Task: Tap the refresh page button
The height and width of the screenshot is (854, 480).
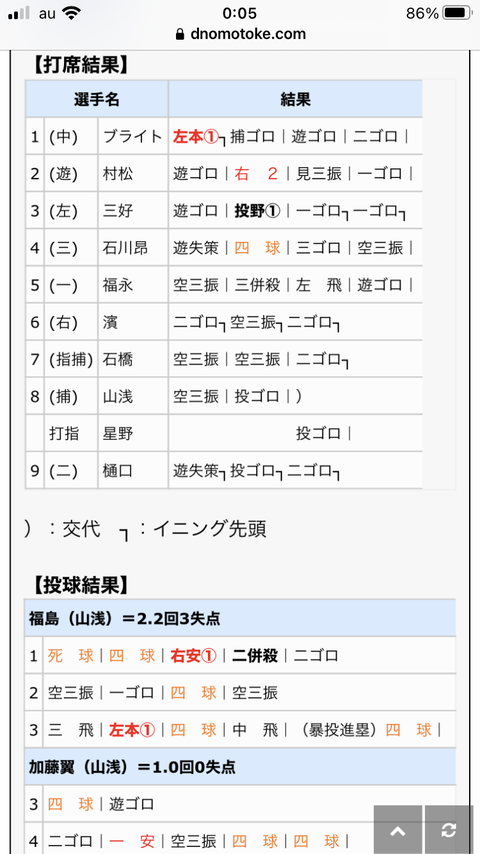Action: [x=449, y=830]
